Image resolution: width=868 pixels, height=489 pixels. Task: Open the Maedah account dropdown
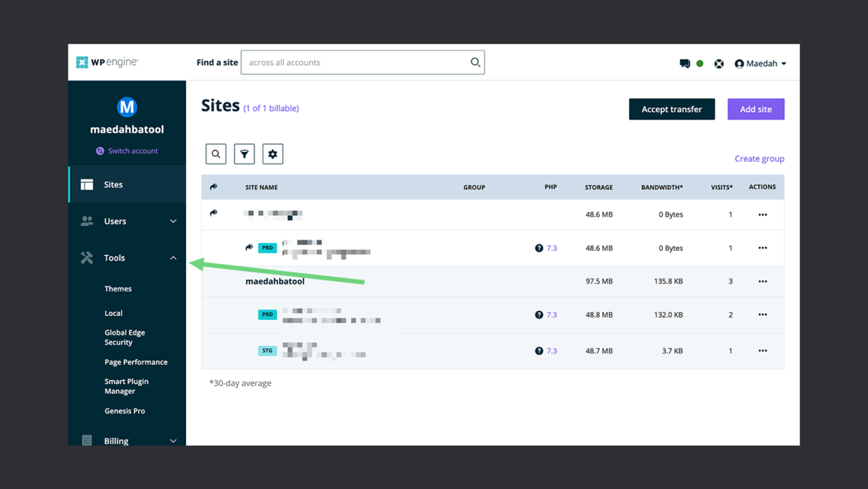761,63
